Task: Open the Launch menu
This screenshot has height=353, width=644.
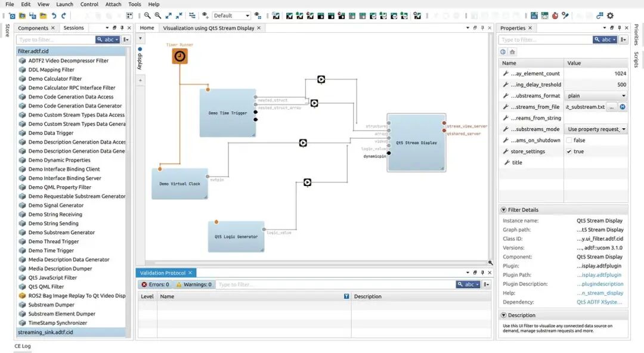Action: point(64,4)
